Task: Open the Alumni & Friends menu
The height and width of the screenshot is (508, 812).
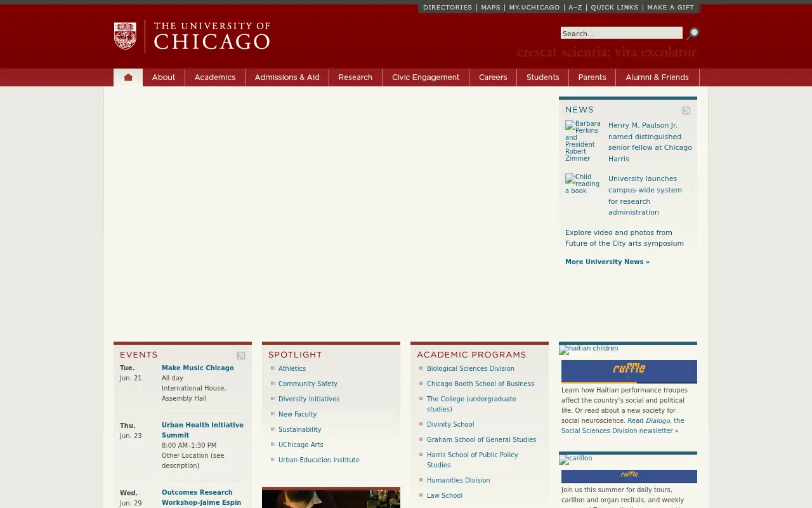Action: click(x=657, y=77)
